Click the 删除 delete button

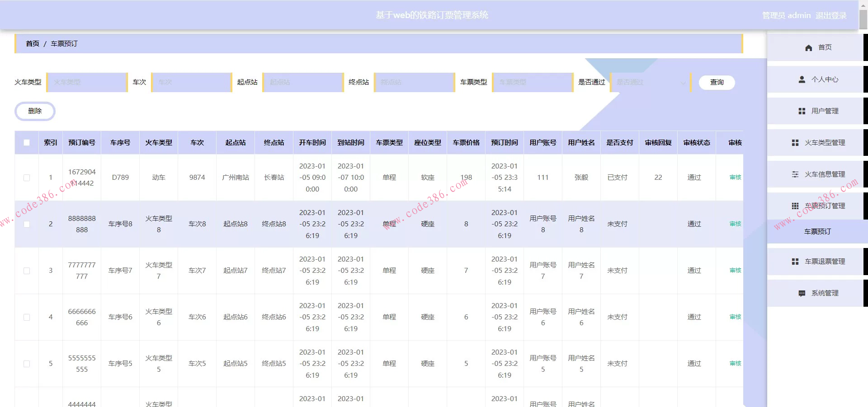[x=35, y=111]
